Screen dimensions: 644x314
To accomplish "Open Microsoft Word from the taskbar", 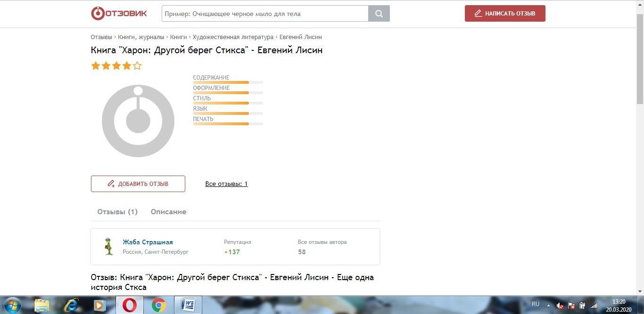I will 188,305.
